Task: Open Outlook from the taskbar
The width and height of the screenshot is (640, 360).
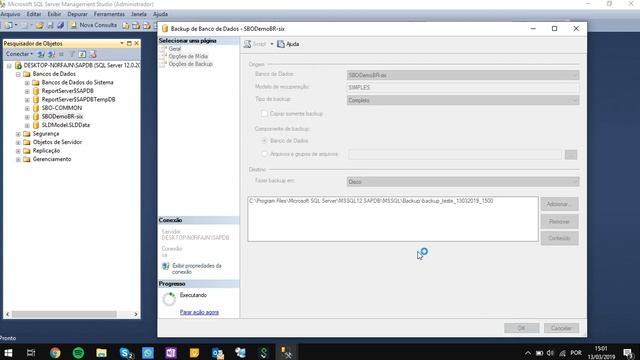Action: tap(218, 353)
